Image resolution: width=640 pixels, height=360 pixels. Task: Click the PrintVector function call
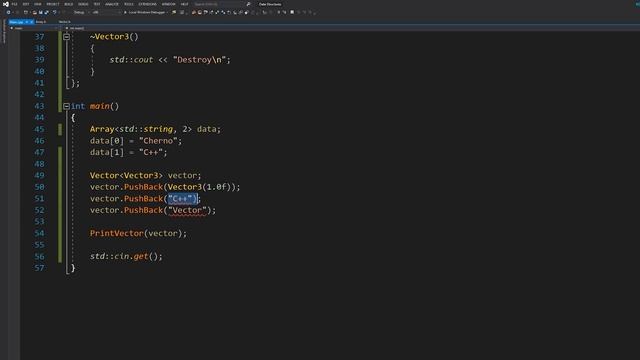coord(117,233)
